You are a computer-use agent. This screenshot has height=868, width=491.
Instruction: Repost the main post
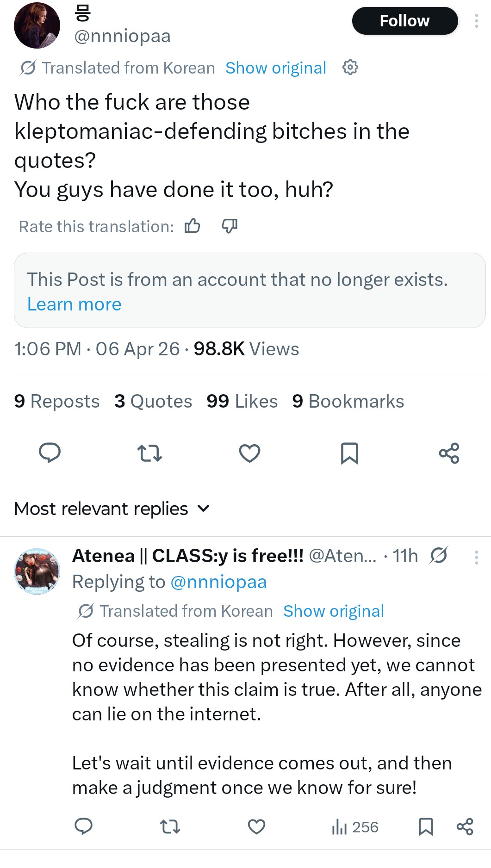pos(150,453)
